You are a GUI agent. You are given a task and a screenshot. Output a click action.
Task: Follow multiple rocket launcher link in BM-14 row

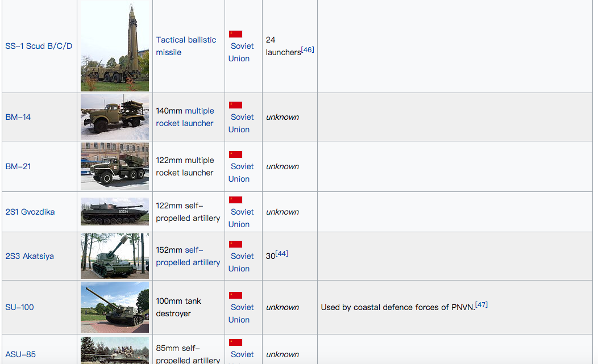[x=185, y=117]
